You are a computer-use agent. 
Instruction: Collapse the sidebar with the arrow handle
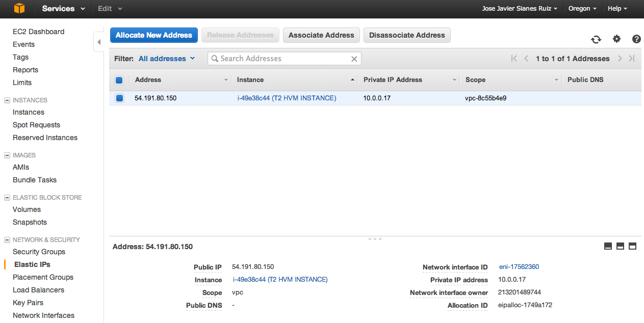99,42
